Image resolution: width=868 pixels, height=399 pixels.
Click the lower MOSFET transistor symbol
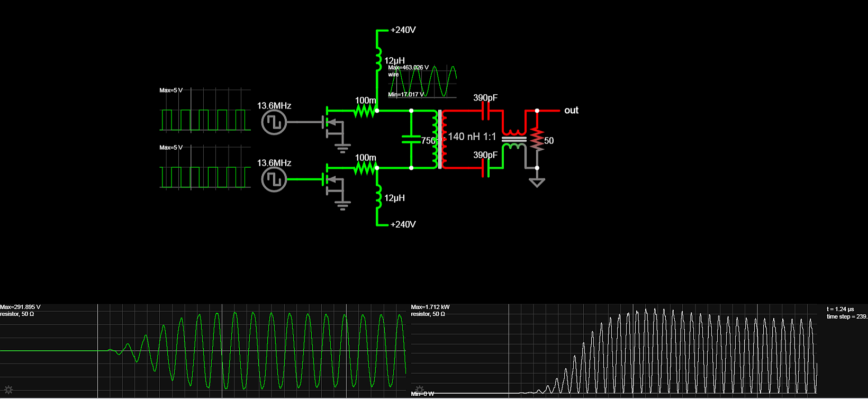[x=333, y=179]
